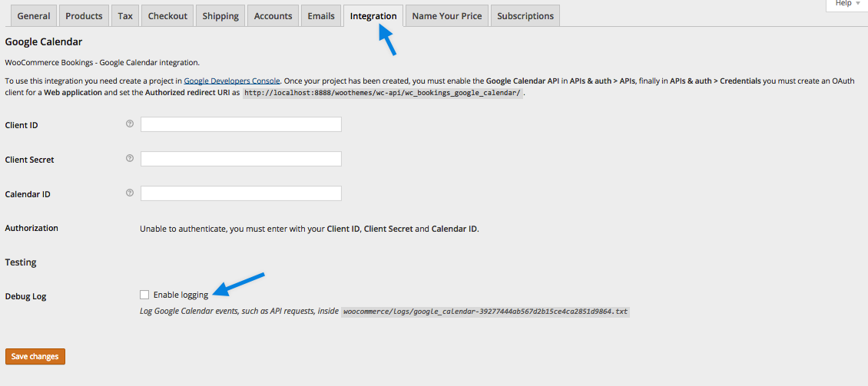
Task: Open the Emails tab
Action: coord(321,16)
